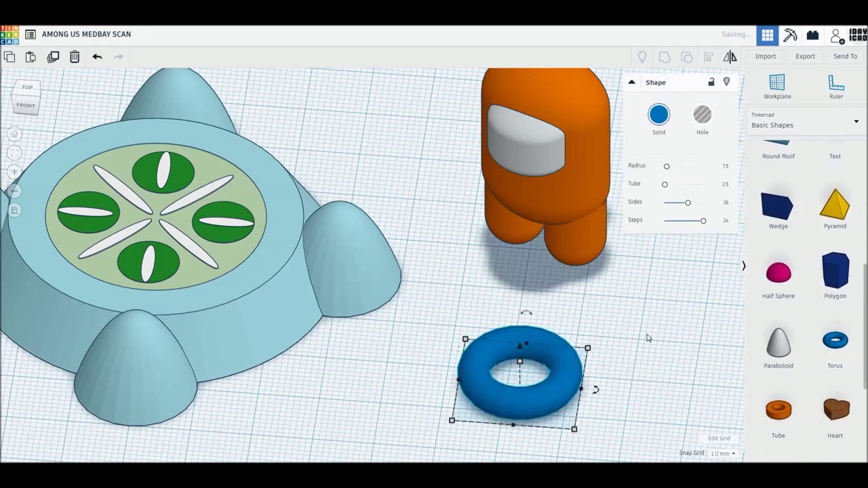Collapse the Shape panel
This screenshot has height=488, width=868.
(631, 82)
